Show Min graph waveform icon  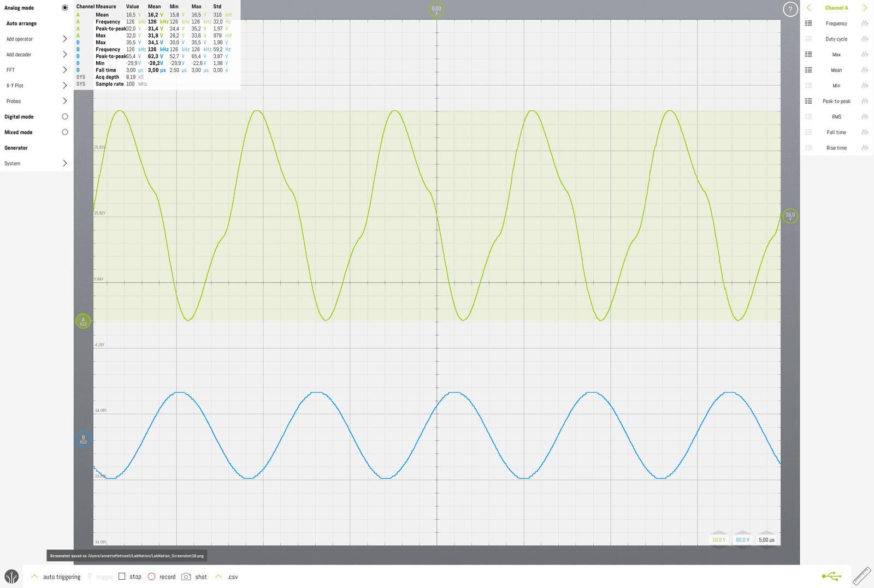865,86
